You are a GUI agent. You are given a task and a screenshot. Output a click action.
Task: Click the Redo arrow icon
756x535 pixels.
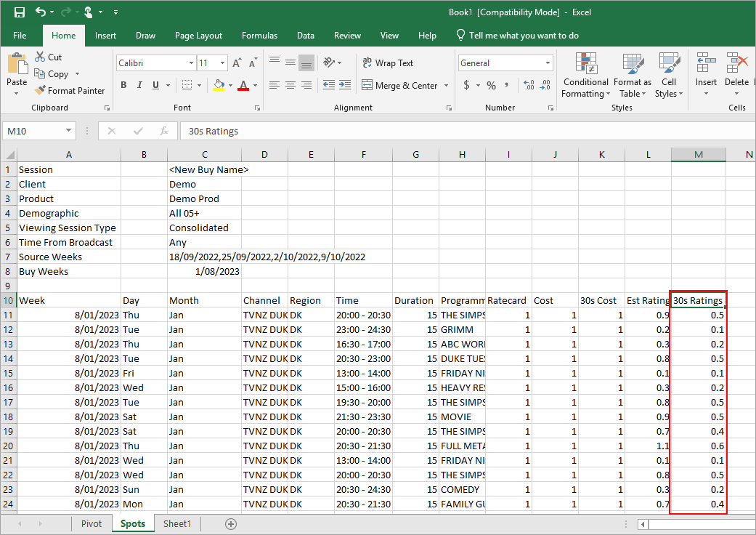pos(66,12)
